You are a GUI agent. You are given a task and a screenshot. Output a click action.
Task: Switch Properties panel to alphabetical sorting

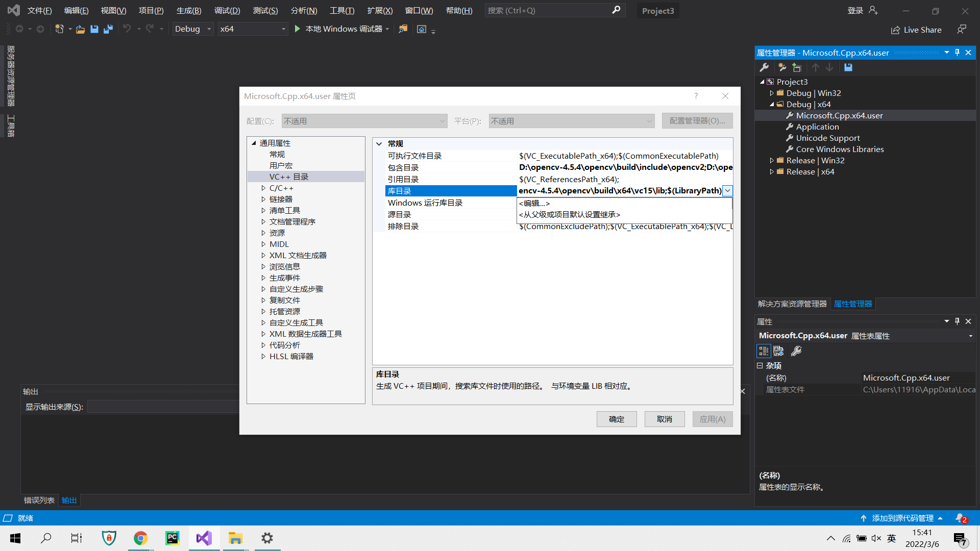778,351
